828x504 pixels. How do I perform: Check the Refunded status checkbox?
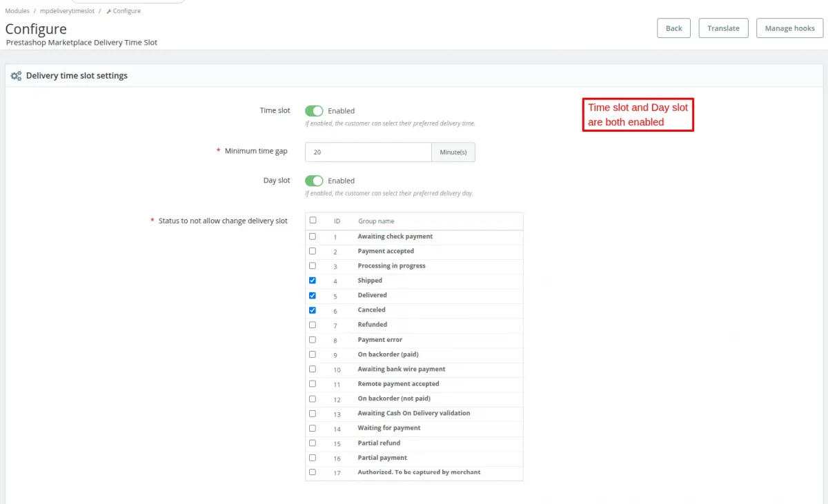coord(313,325)
